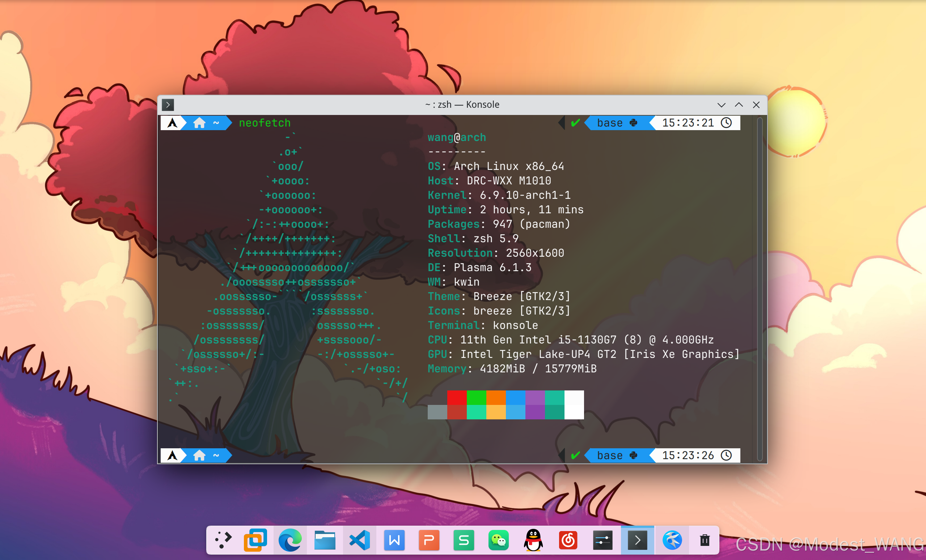Open QQ penguin icon in dock
926x560 pixels.
pyautogui.click(x=533, y=540)
